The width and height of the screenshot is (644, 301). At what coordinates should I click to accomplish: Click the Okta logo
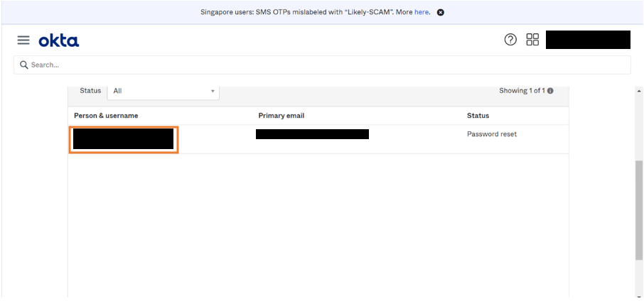[x=59, y=40]
